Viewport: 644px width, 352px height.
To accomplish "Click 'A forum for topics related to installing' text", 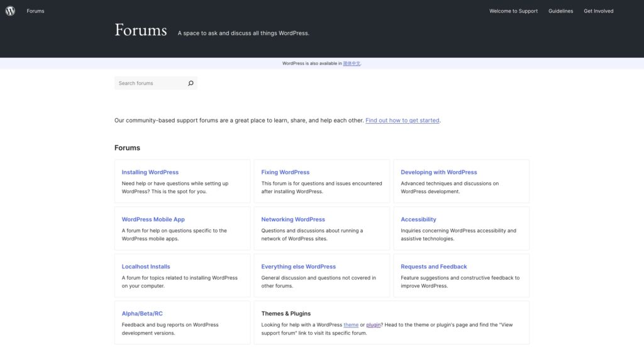I will pos(179,282).
